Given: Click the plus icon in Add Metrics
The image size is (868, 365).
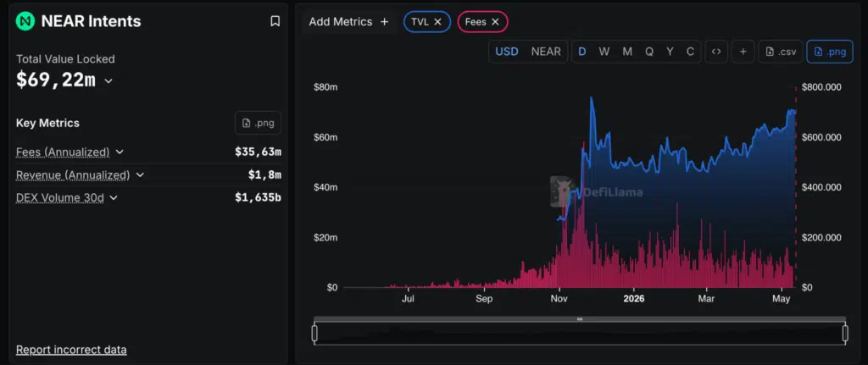Looking at the screenshot, I should click(x=385, y=21).
